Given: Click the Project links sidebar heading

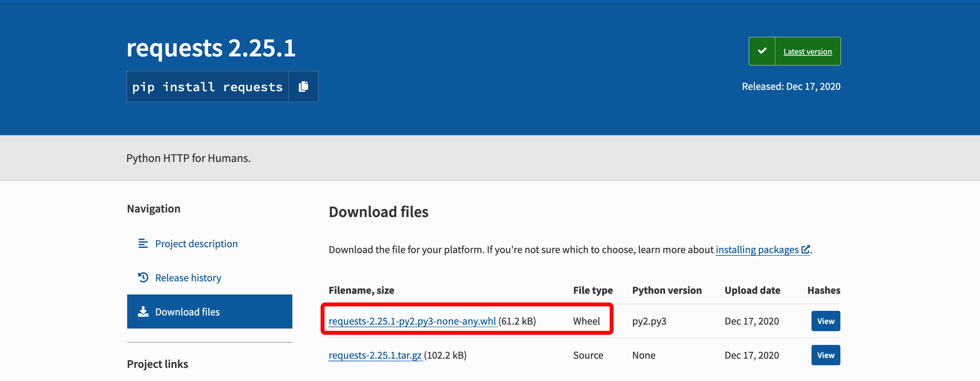Looking at the screenshot, I should pos(158,364).
